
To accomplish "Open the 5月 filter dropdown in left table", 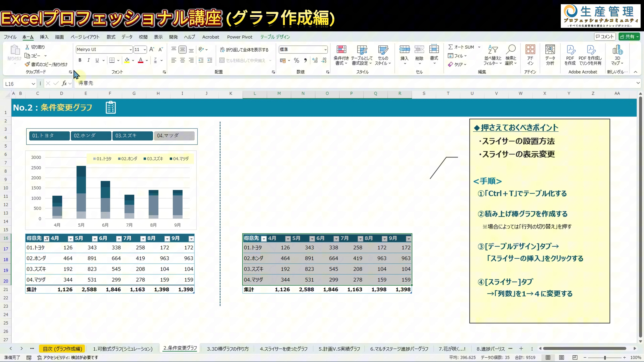I will click(95, 239).
